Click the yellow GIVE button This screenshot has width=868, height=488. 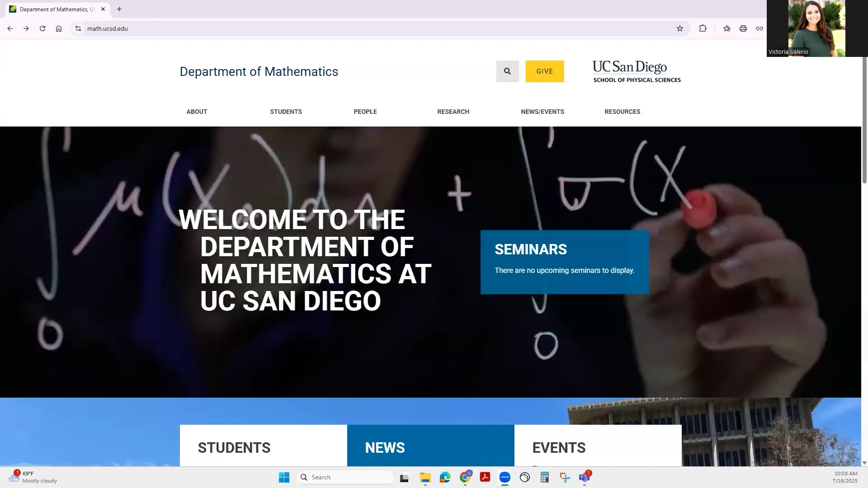(544, 71)
